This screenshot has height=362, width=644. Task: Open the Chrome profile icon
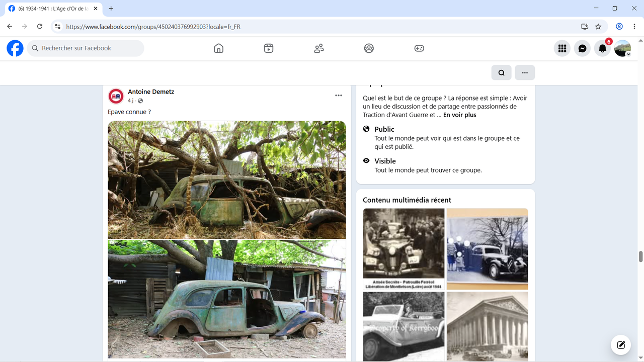click(x=619, y=27)
